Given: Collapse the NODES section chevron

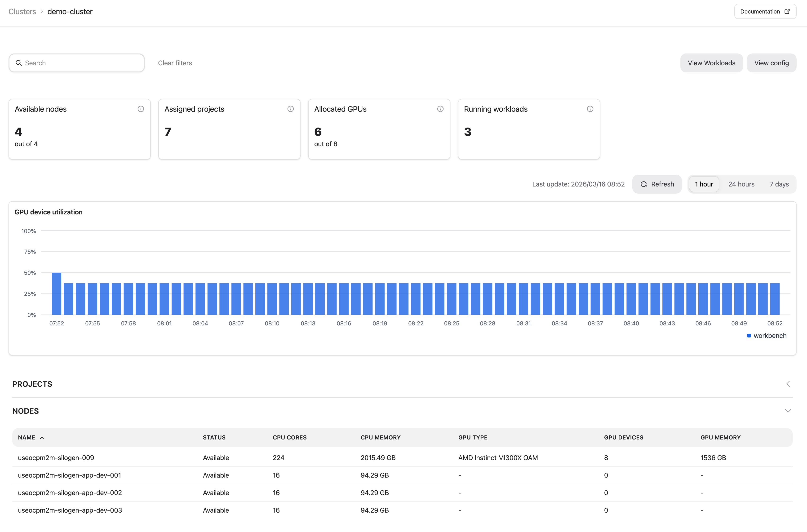Looking at the screenshot, I should 788,411.
